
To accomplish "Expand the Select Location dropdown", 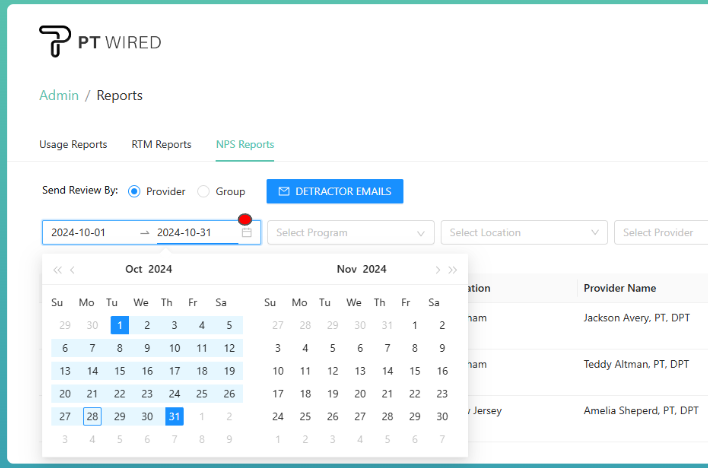I will [524, 233].
